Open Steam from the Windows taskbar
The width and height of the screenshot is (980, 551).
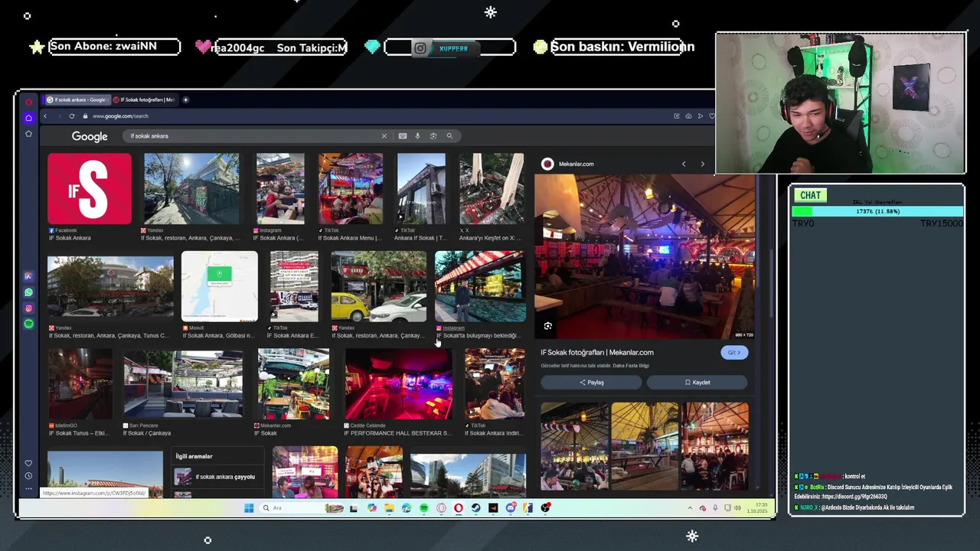coord(475,508)
